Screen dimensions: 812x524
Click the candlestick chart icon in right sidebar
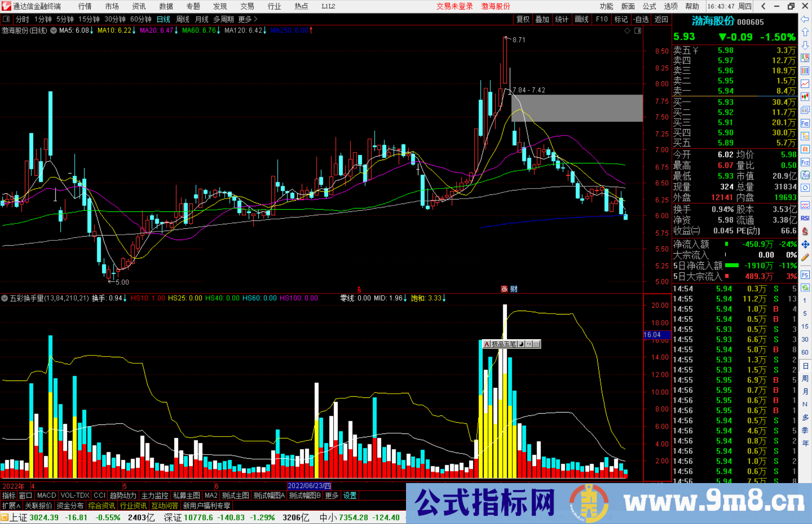click(805, 97)
